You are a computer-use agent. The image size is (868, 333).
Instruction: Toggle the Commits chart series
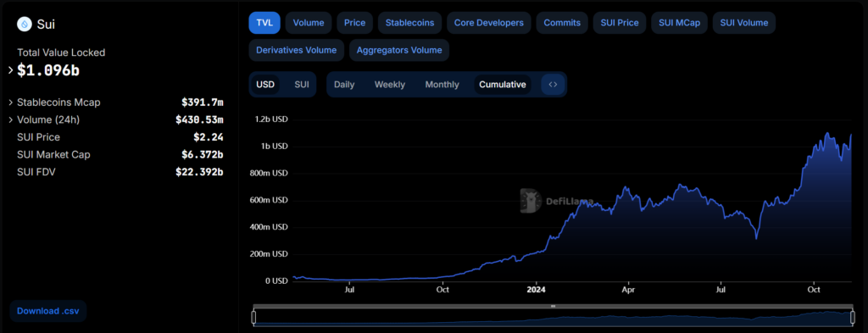click(x=562, y=23)
